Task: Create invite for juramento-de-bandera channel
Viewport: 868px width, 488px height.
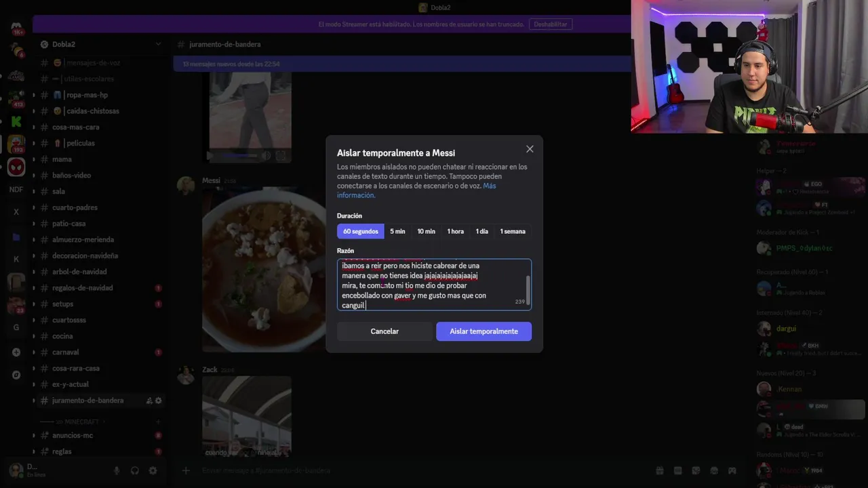Action: [149, 401]
